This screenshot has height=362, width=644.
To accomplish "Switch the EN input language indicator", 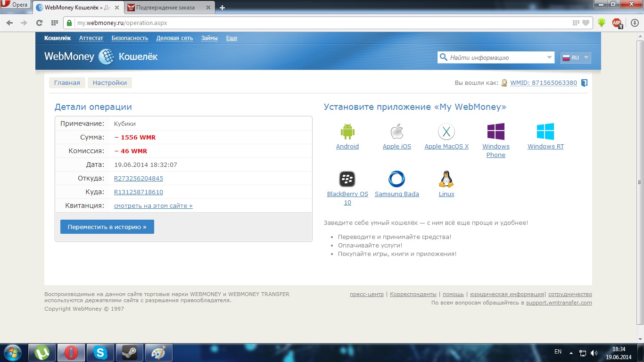I will 558,352.
